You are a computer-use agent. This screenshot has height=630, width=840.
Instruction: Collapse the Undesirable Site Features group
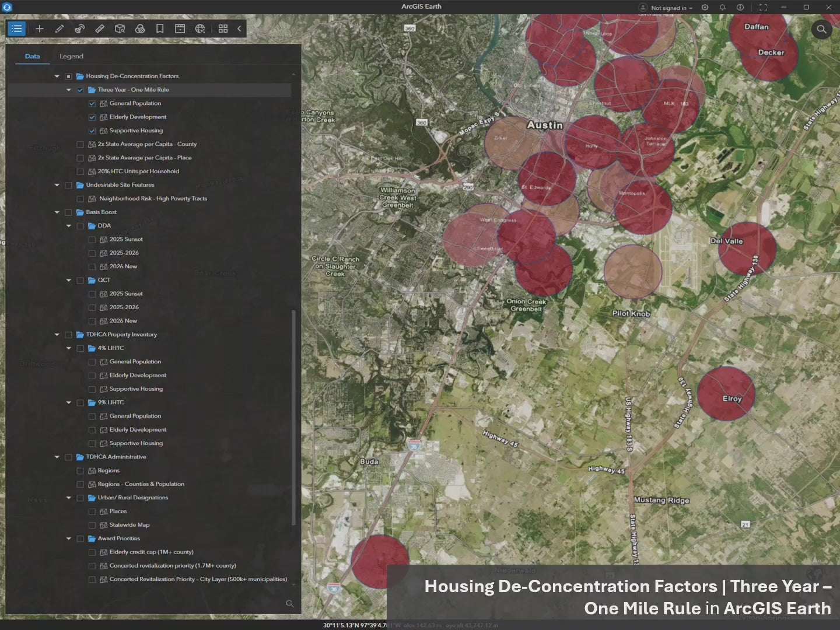[x=57, y=185]
